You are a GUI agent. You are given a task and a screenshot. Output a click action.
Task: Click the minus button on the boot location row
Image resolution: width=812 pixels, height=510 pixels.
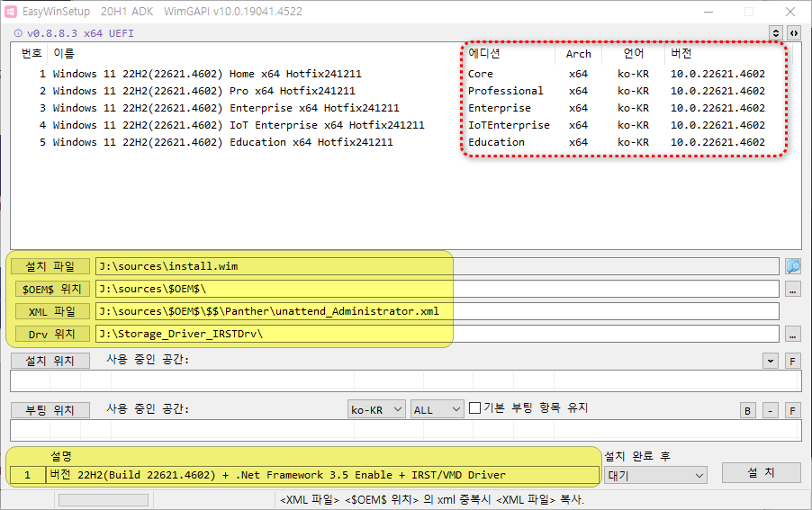[770, 411]
